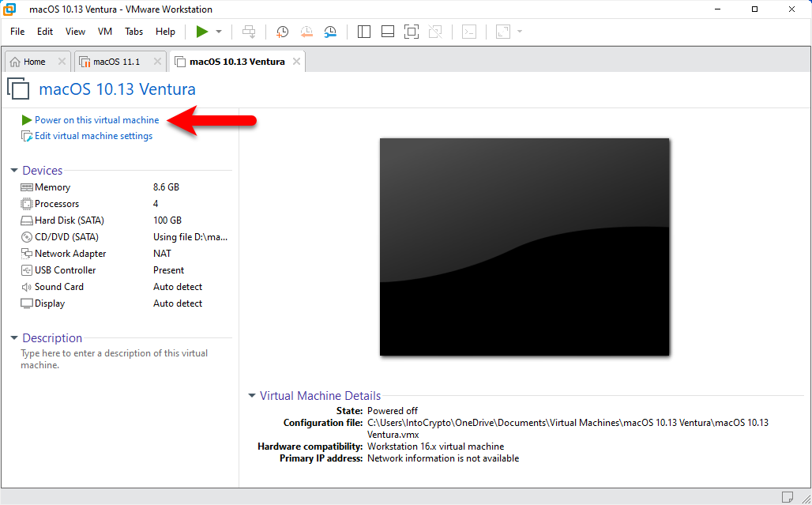Click the Workstation 16.x virtual machine text
Image resolution: width=812 pixels, height=505 pixels.
click(435, 447)
